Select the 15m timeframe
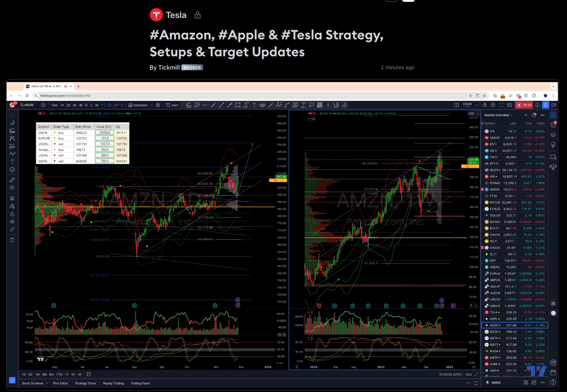The image size is (567, 392). 54,105
